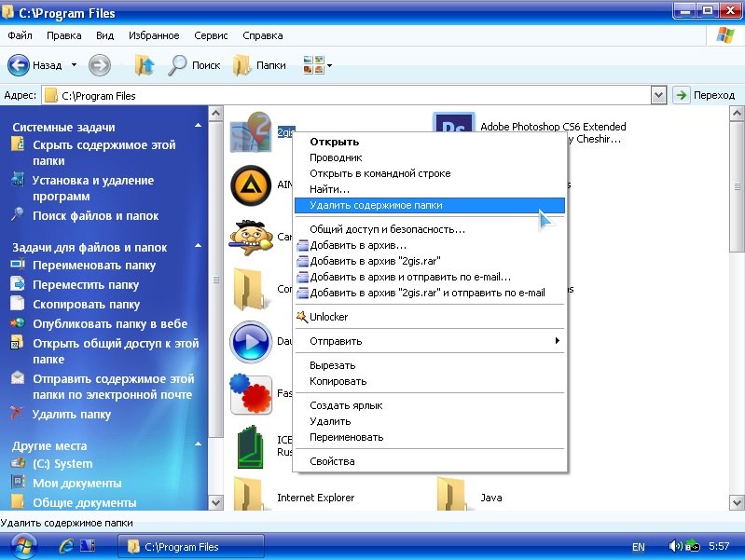Image resolution: width=745 pixels, height=560 pixels.
Task: Click the Back navigation arrow icon
Action: 19,65
